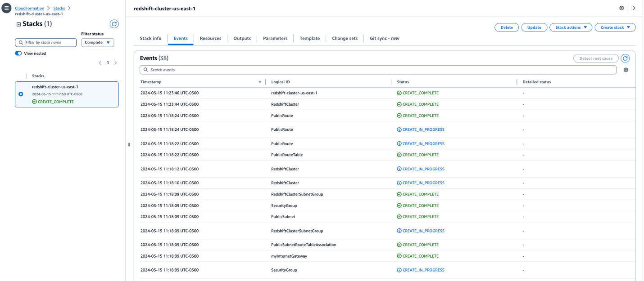Image resolution: width=644 pixels, height=281 pixels.
Task: Click the Delete button
Action: pyautogui.click(x=507, y=27)
